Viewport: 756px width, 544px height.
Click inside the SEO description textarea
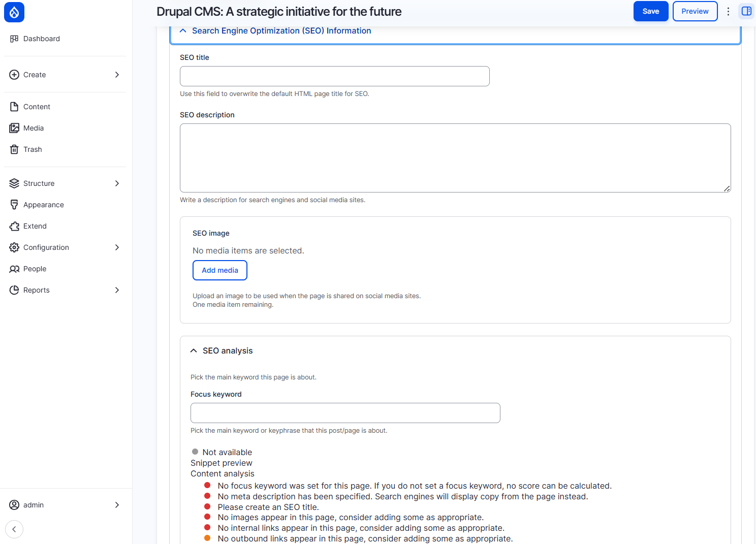point(455,158)
